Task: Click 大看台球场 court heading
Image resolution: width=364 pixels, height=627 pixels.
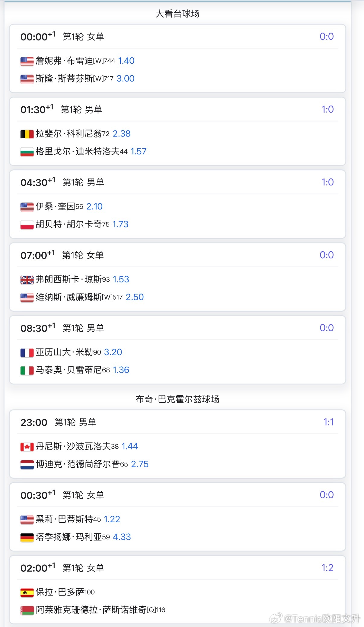Action: (x=177, y=14)
